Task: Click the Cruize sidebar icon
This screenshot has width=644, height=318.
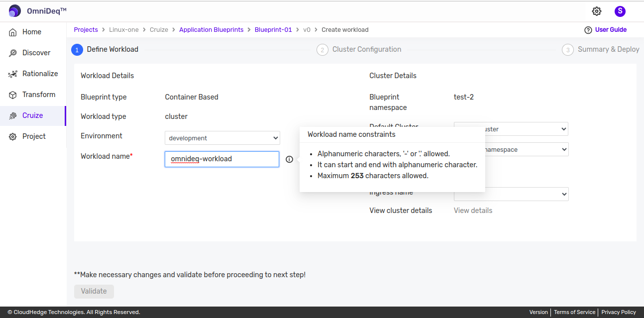Action: 13,115
